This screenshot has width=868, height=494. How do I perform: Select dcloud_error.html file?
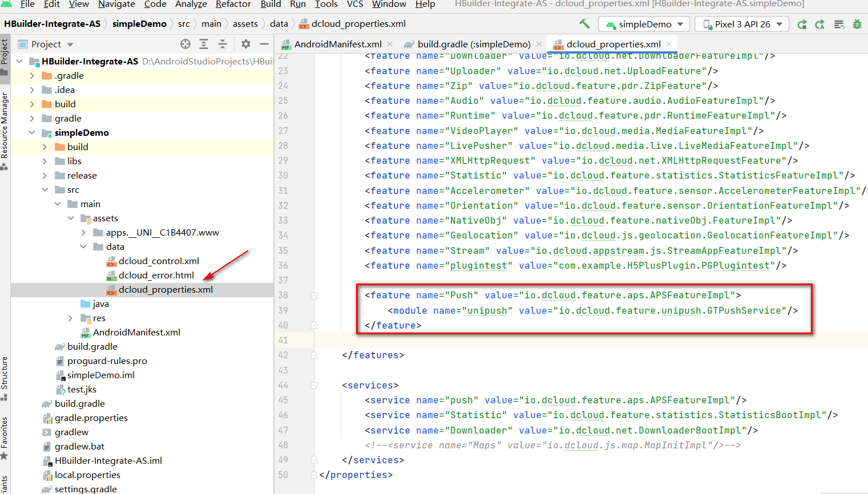click(x=156, y=275)
